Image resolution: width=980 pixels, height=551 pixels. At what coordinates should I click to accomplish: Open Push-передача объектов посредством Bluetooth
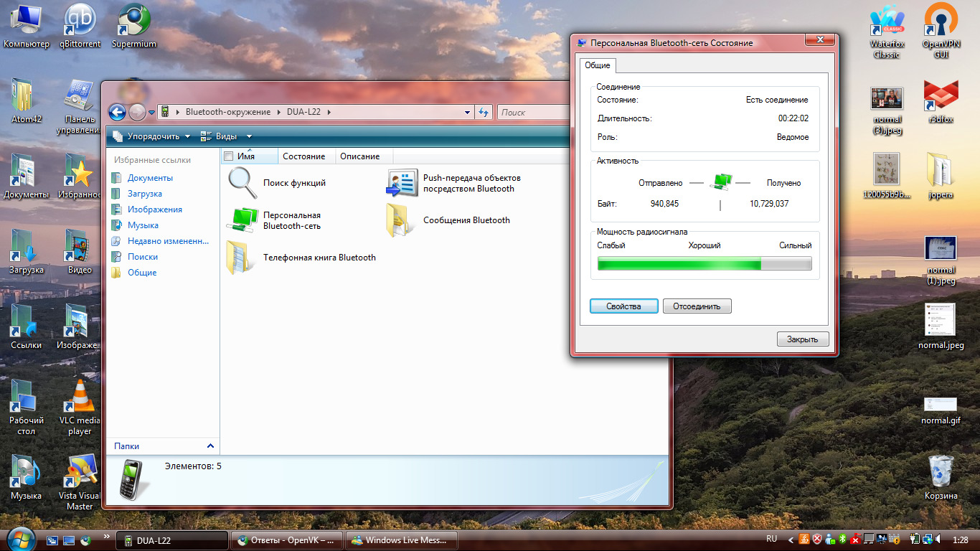click(x=402, y=183)
